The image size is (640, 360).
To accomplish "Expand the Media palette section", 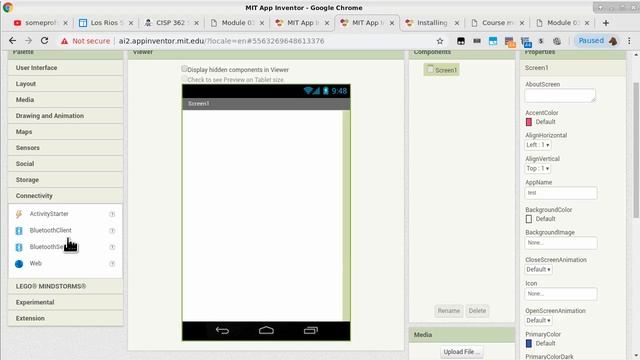I will (x=65, y=100).
